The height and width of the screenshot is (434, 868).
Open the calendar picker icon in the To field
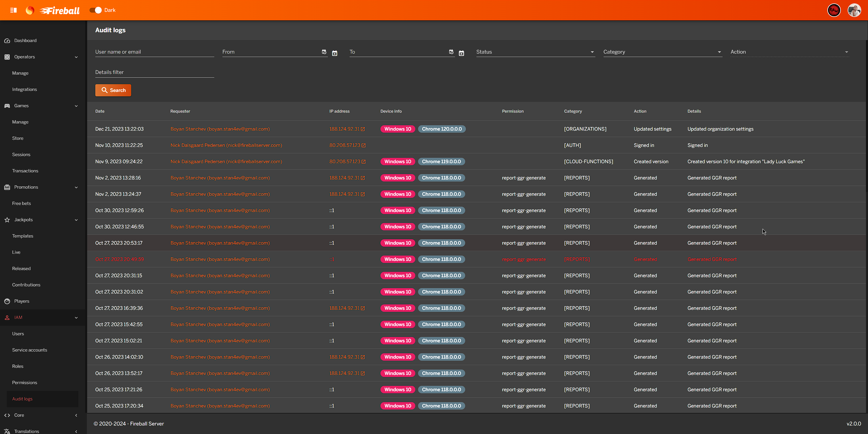click(x=451, y=52)
